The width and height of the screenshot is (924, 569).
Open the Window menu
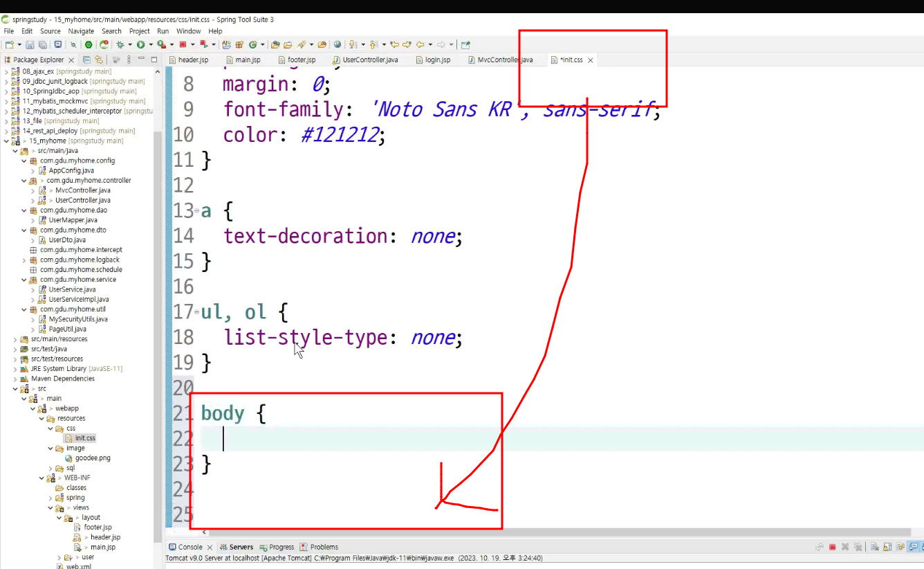click(189, 31)
